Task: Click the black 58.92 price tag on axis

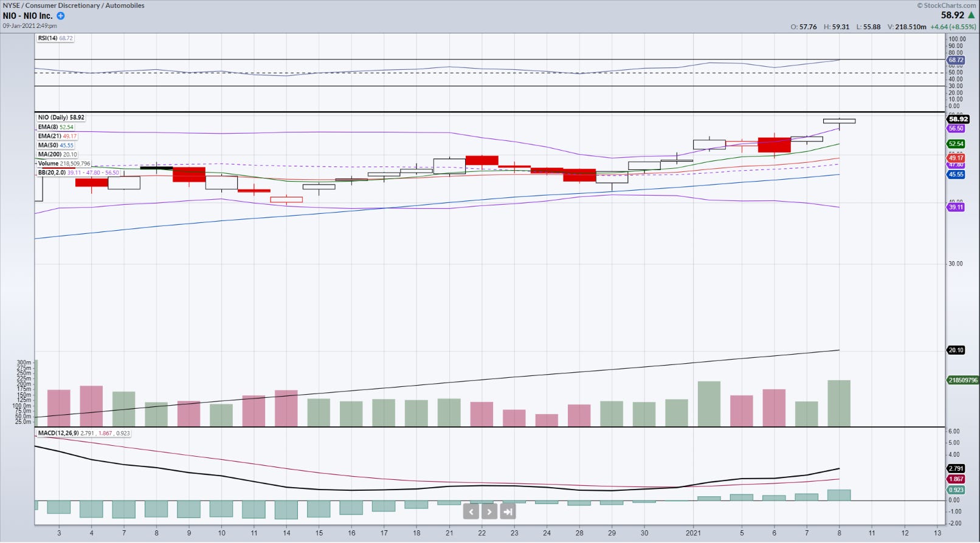Action: (x=958, y=119)
